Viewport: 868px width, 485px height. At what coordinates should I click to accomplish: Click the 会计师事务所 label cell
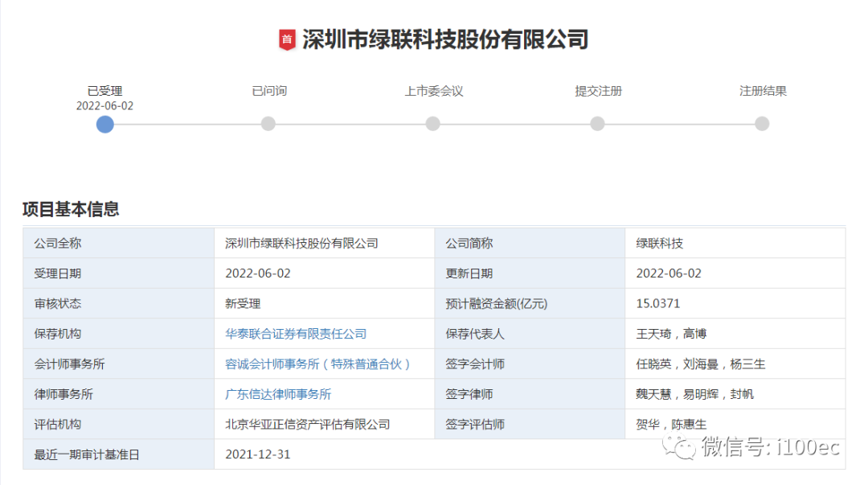click(118, 364)
